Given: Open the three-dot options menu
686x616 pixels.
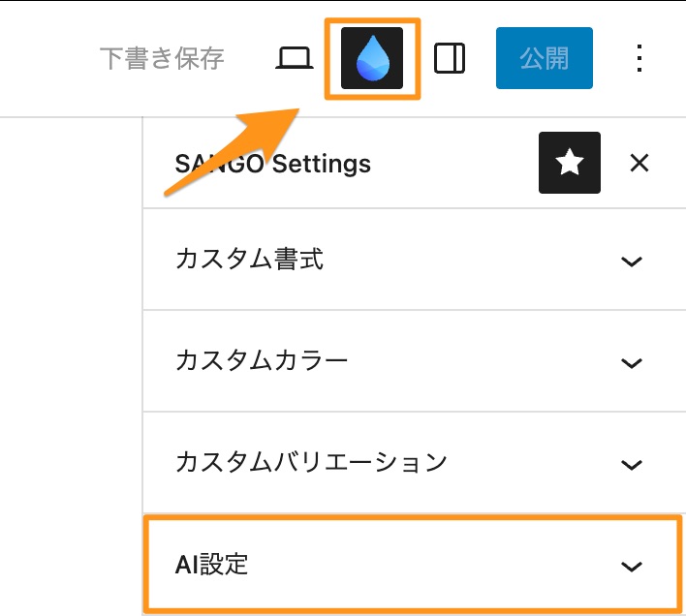Looking at the screenshot, I should pos(639,60).
